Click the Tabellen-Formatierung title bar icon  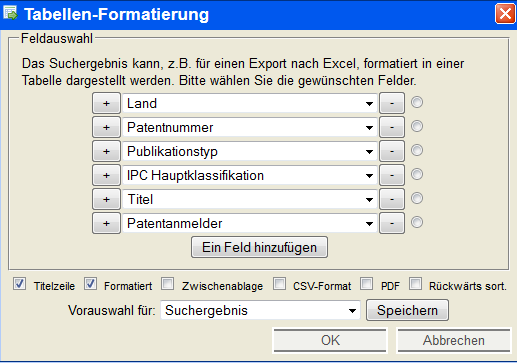coord(10,13)
